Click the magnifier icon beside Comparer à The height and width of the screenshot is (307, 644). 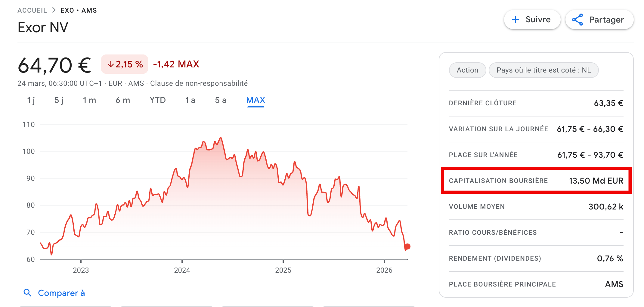[x=27, y=293]
